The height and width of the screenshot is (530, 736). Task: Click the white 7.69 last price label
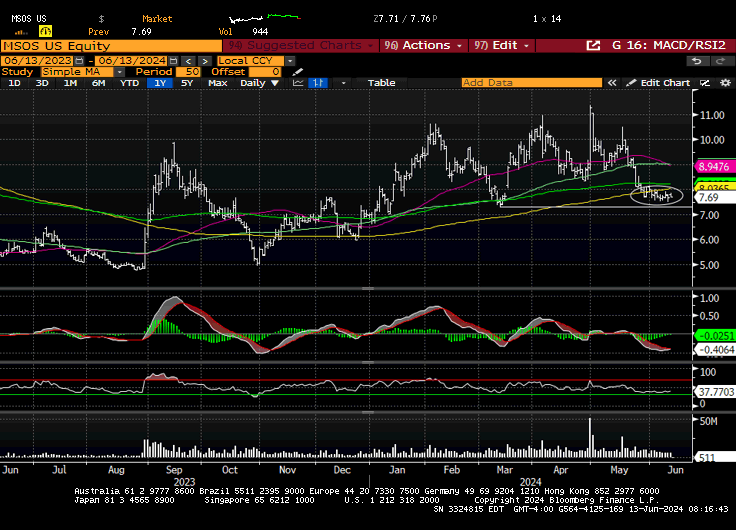(714, 198)
